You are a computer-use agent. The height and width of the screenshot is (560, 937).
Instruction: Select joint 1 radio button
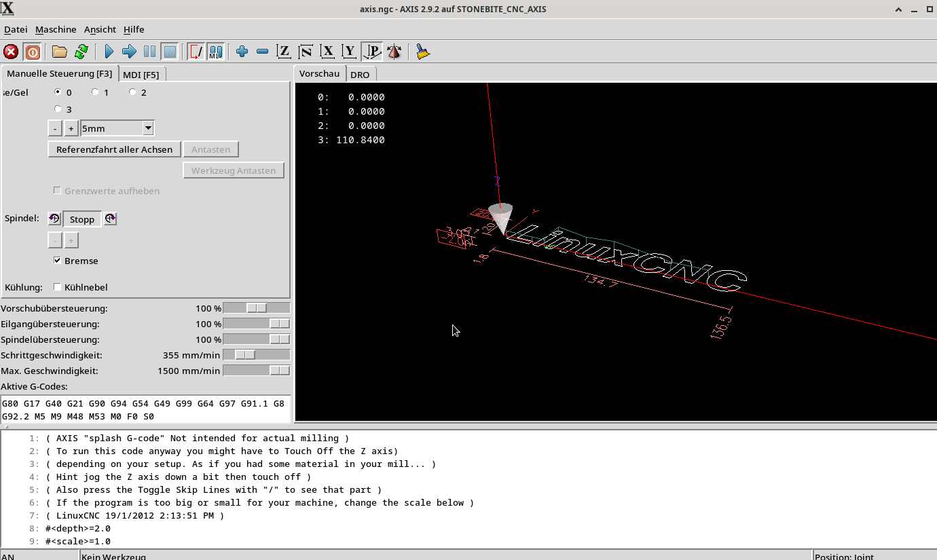pyautogui.click(x=95, y=92)
